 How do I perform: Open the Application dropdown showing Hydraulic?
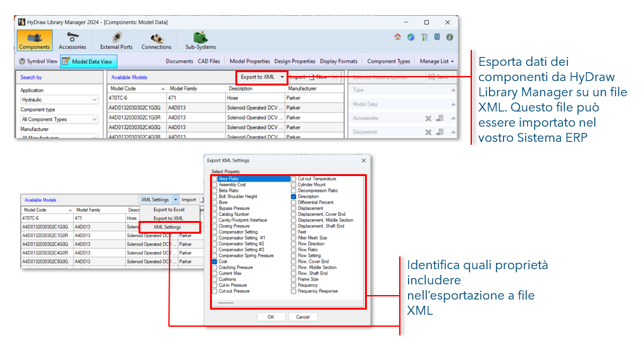point(59,100)
